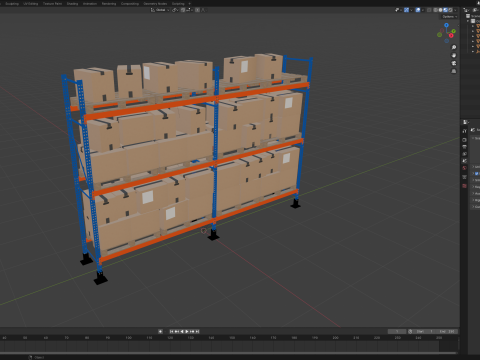Open the World properties tab
Screen dimensions: 480x360
[x=464, y=168]
